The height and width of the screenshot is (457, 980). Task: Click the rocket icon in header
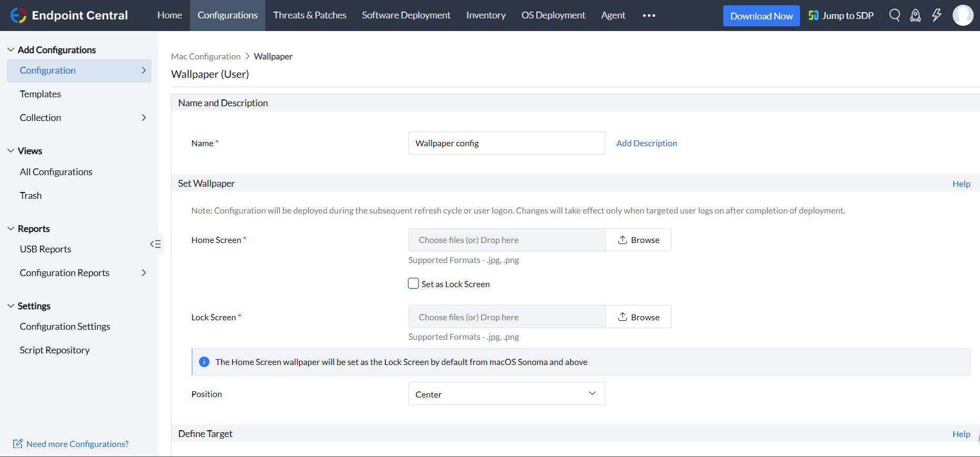coord(915,15)
